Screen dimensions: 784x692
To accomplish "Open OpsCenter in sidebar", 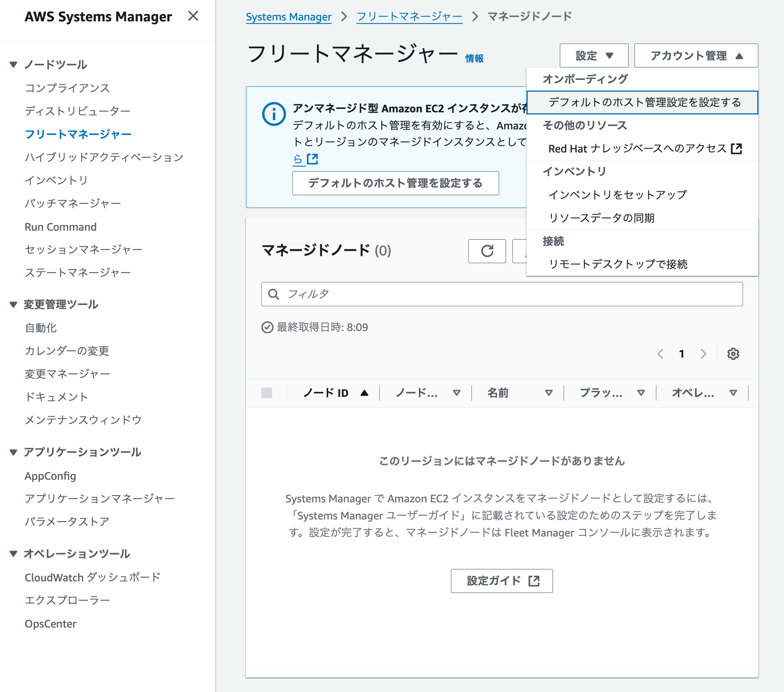I will 50,624.
